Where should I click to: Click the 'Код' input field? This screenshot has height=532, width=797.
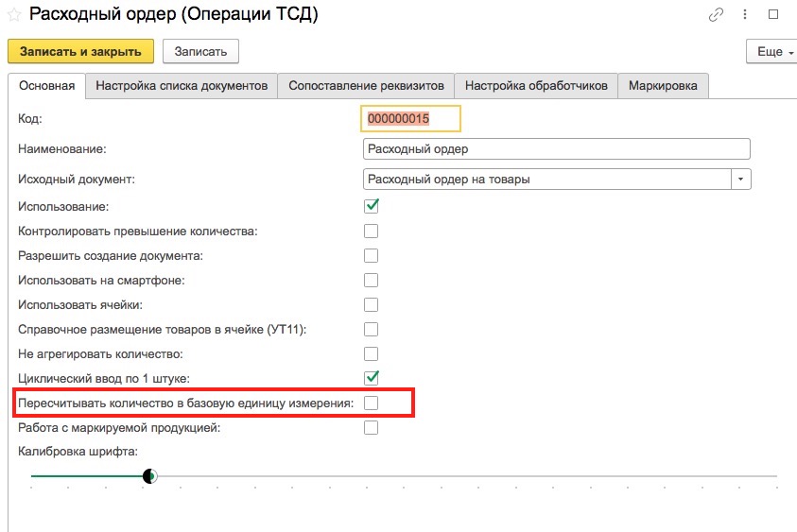(x=410, y=118)
